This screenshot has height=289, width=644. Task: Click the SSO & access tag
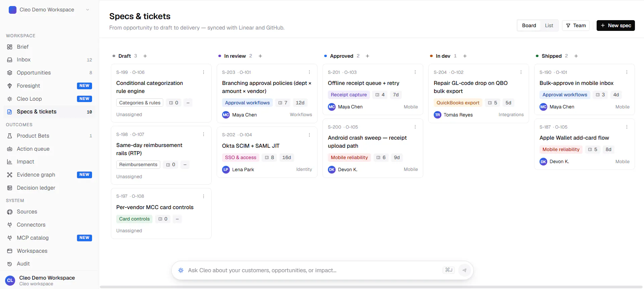tap(241, 157)
